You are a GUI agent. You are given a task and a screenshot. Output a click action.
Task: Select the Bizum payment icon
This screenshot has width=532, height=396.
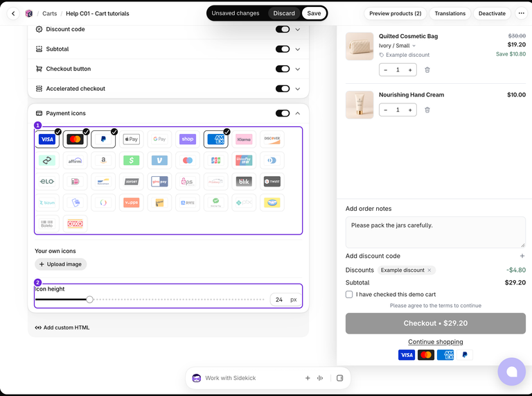coord(47,203)
